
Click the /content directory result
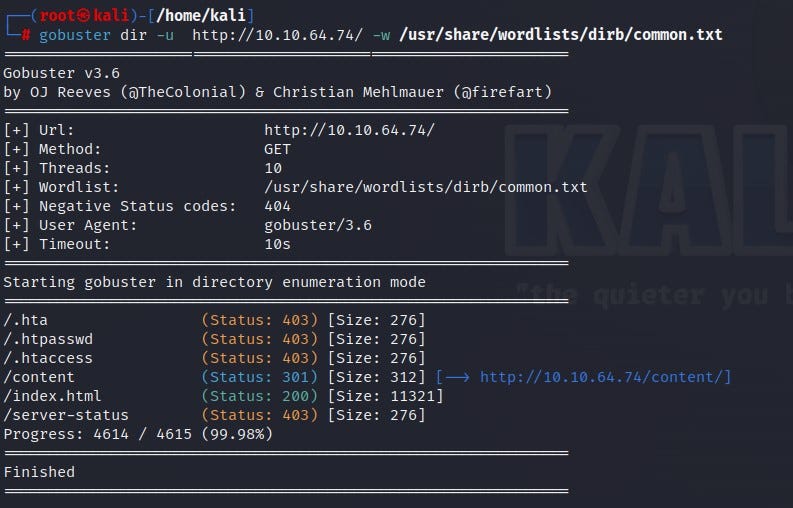[x=39, y=377]
